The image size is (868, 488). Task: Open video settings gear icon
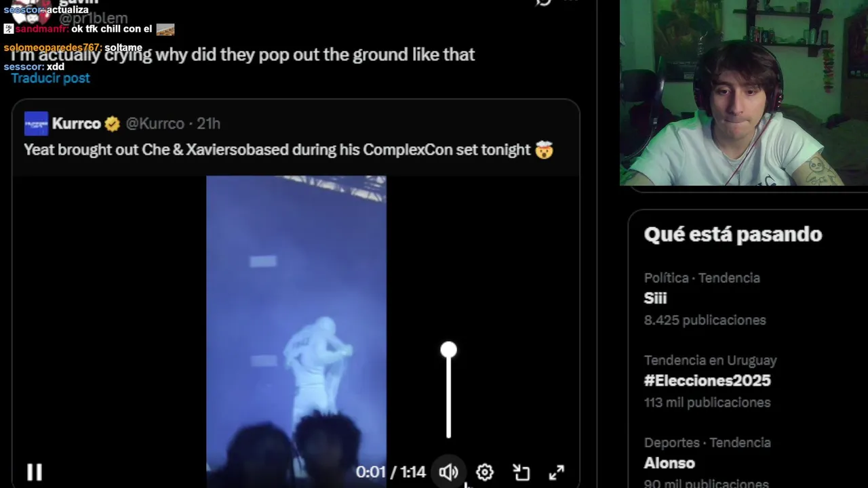point(484,472)
